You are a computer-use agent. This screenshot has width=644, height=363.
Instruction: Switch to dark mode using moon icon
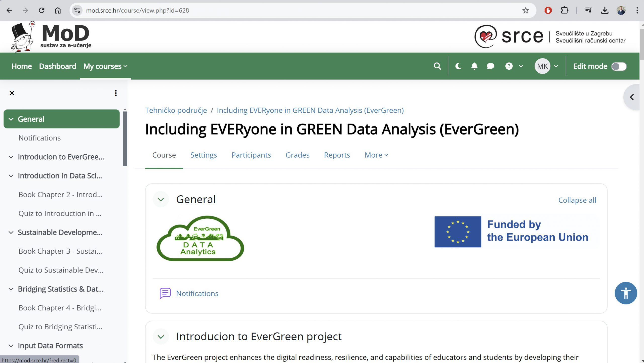click(x=458, y=66)
